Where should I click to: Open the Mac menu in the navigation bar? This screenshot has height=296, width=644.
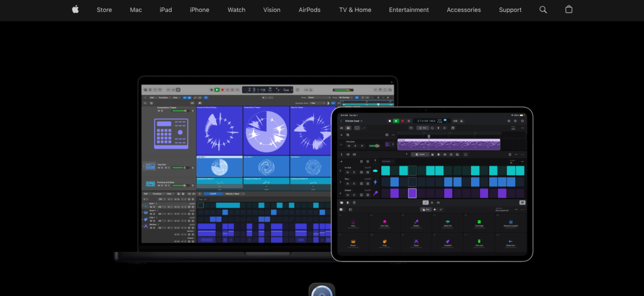[136, 9]
